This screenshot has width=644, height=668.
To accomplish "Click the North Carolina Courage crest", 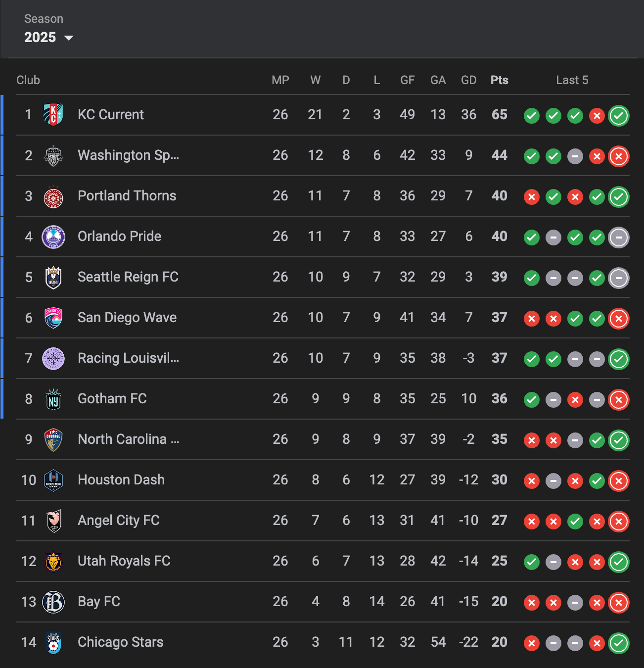I will tap(53, 439).
